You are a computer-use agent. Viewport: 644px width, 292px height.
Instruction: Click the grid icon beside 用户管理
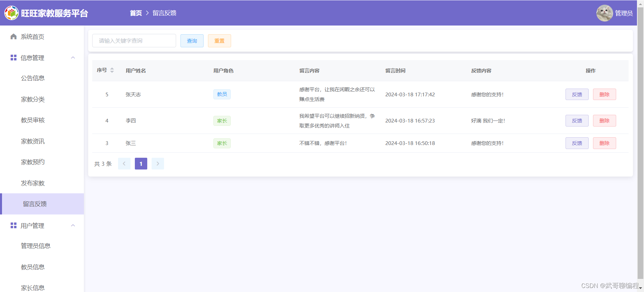click(x=13, y=226)
